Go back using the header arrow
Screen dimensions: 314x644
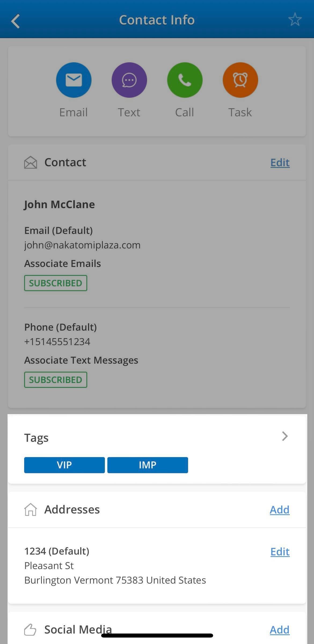click(x=16, y=21)
